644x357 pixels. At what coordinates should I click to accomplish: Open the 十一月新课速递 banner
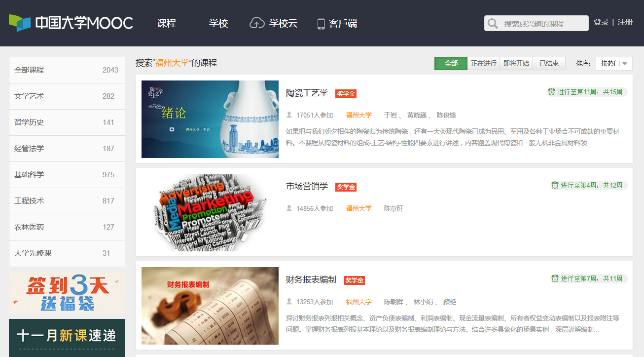click(x=67, y=338)
